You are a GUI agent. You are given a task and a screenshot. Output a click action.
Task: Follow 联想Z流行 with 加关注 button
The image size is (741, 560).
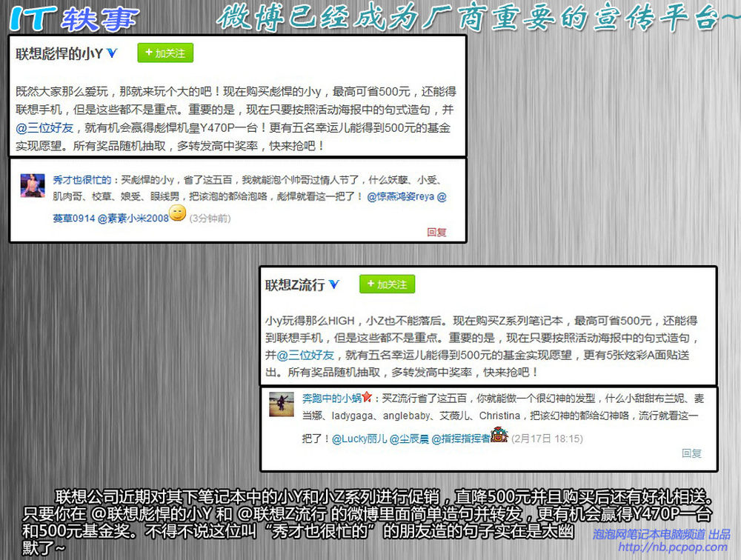click(387, 284)
